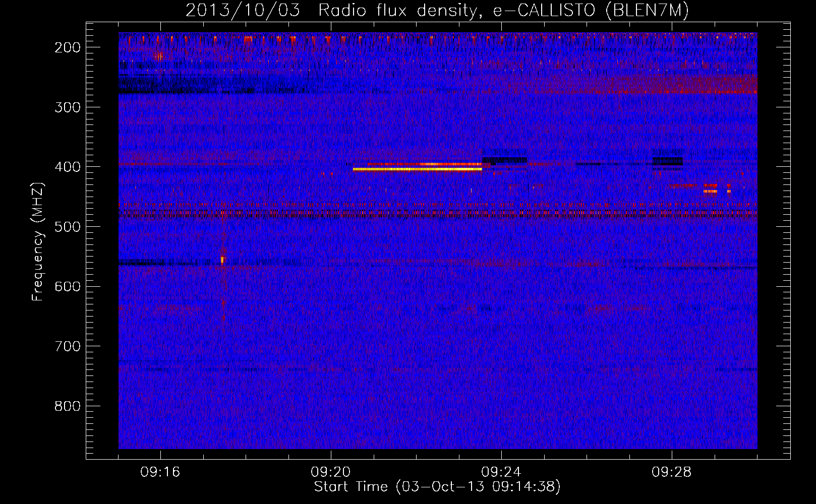The height and width of the screenshot is (504, 816).
Task: Select the 500 frequency tick label
Action: (67, 227)
